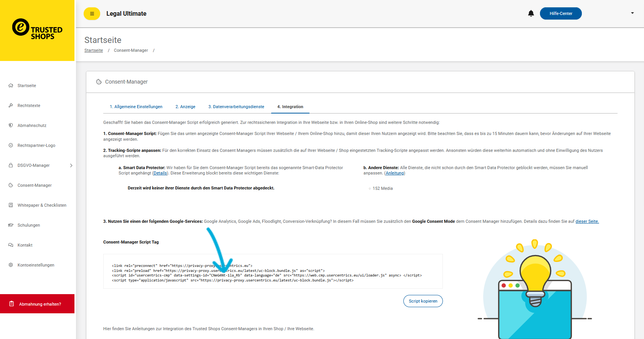This screenshot has width=644, height=339.
Task: Click the Kontakt chat icon
Action: point(11,245)
